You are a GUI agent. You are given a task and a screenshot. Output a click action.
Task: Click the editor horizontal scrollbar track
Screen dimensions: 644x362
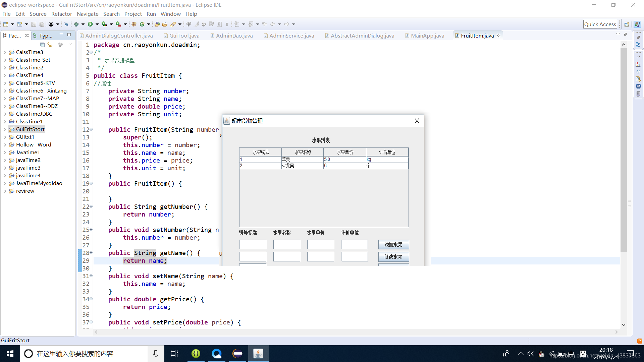(x=356, y=332)
